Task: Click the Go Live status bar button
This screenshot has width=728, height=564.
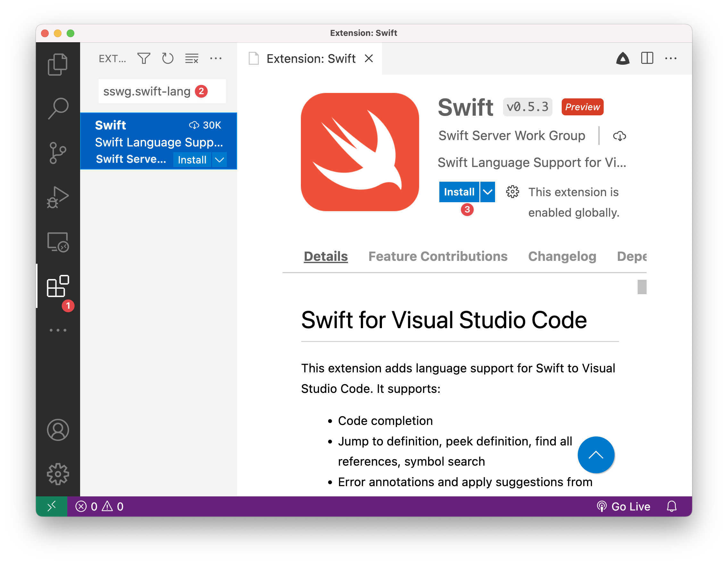Action: pyautogui.click(x=624, y=506)
